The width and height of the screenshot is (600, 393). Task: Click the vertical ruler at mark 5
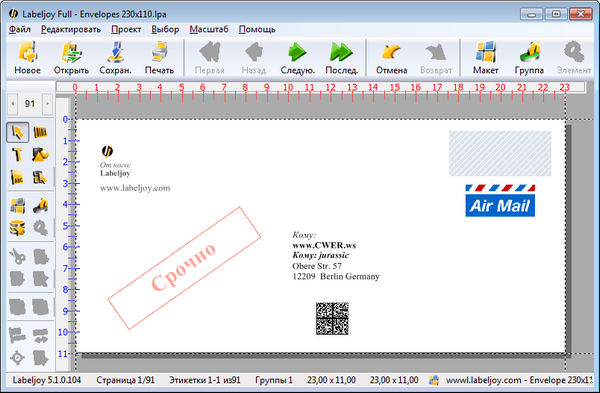(x=65, y=226)
